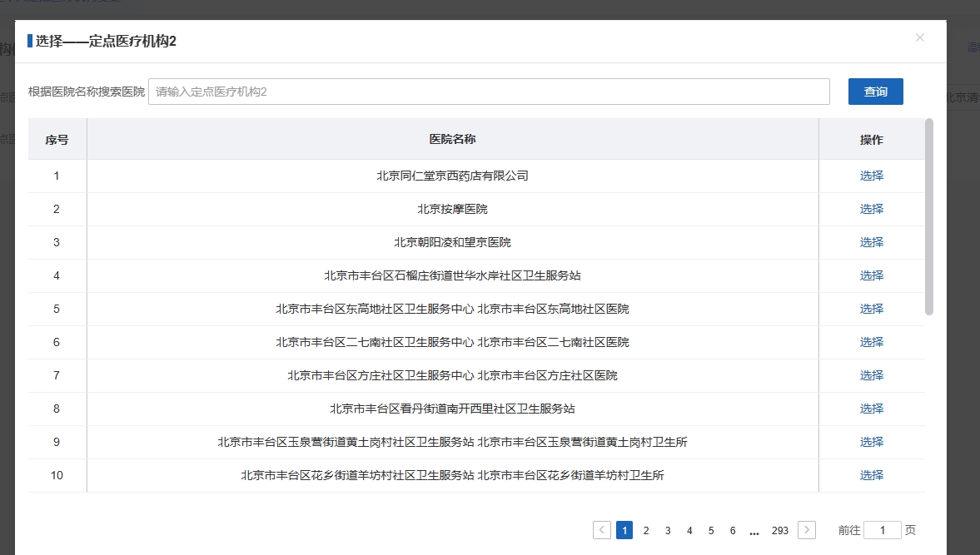Select row 7 方庄社区卫生服务中心 选择 link
This screenshot has width=980, height=555.
[871, 375]
